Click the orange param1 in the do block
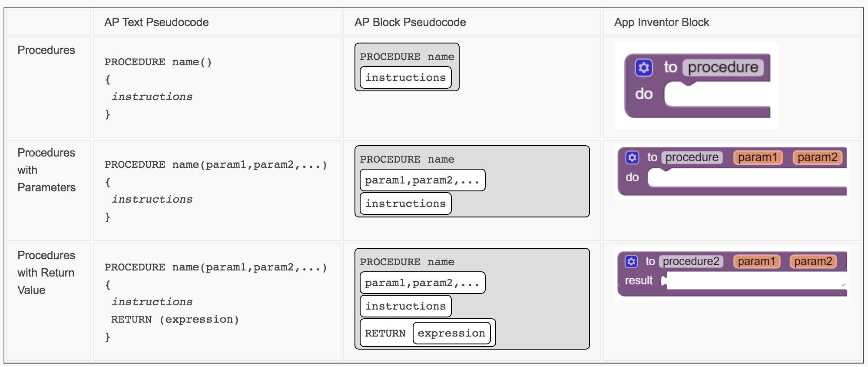The image size is (868, 367). (x=758, y=157)
